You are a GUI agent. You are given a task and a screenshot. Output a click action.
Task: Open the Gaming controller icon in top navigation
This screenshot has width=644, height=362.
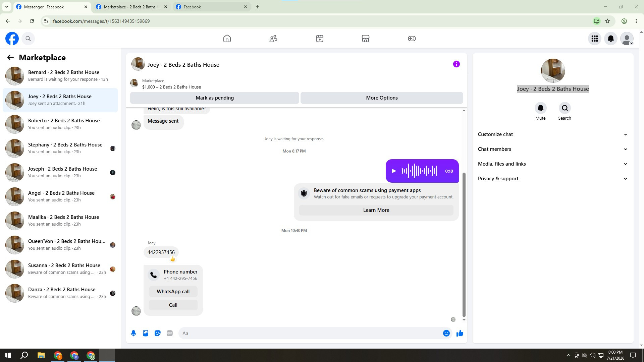tap(412, 39)
